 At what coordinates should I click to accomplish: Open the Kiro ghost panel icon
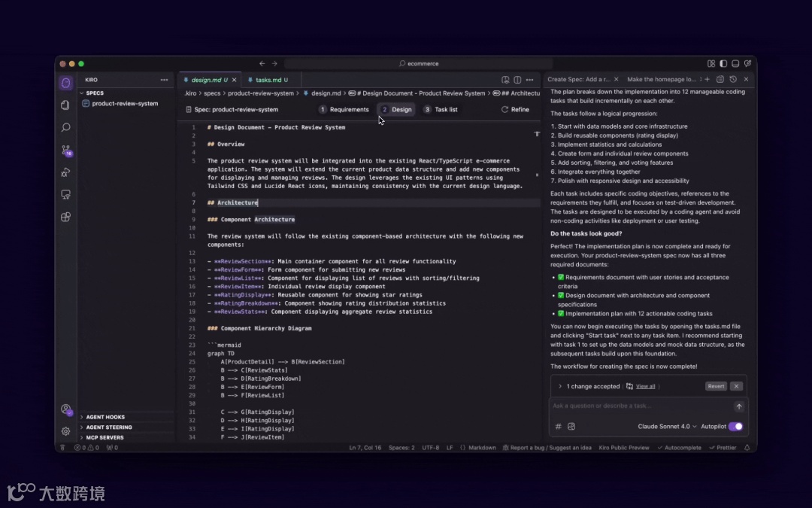pos(65,83)
